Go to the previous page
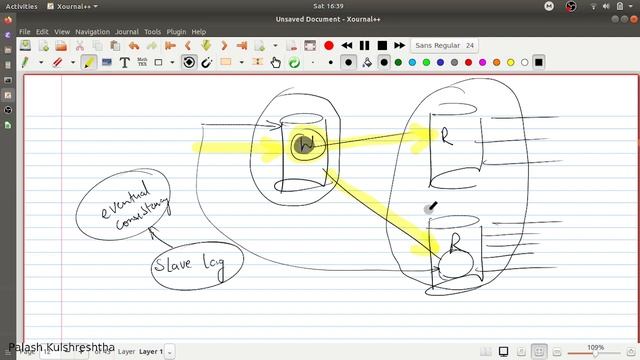Viewport: 640px width, 360px height. [188, 45]
